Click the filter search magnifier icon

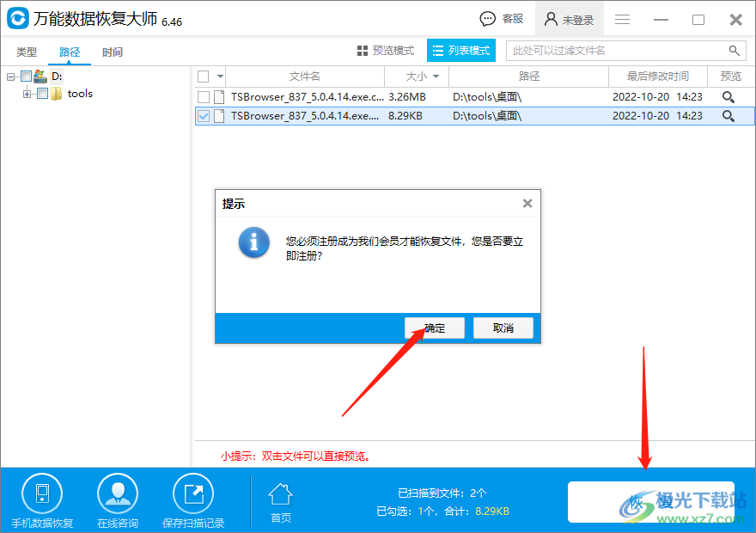pos(735,51)
